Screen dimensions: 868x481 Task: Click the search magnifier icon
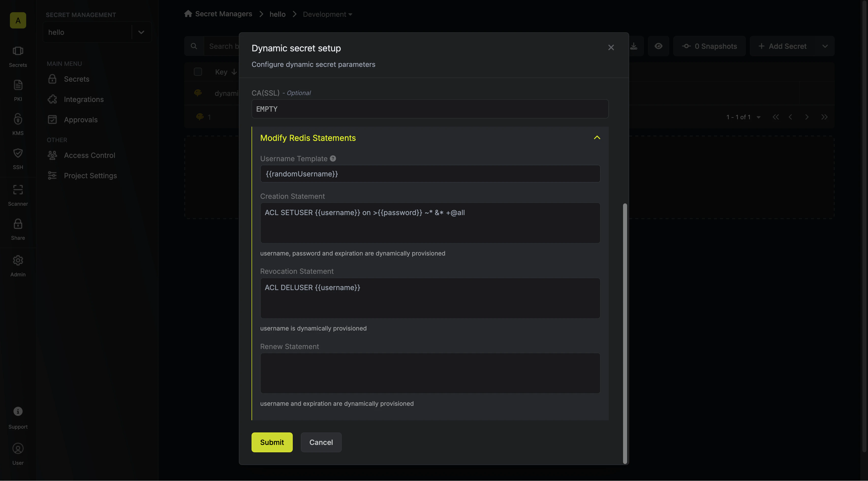tap(194, 46)
